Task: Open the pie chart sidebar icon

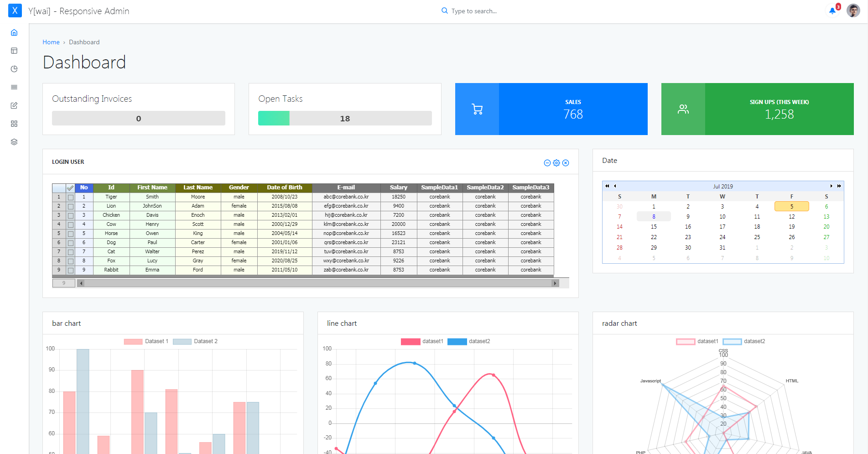Action: pyautogui.click(x=14, y=69)
